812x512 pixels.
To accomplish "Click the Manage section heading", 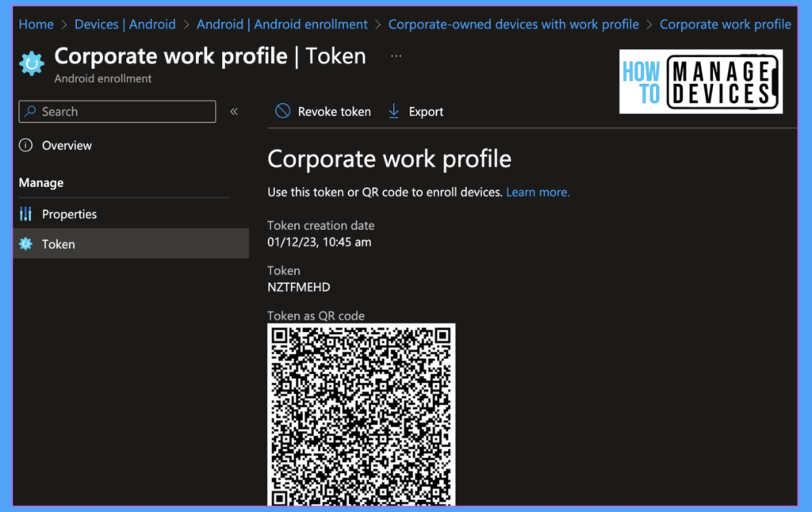I will (41, 183).
